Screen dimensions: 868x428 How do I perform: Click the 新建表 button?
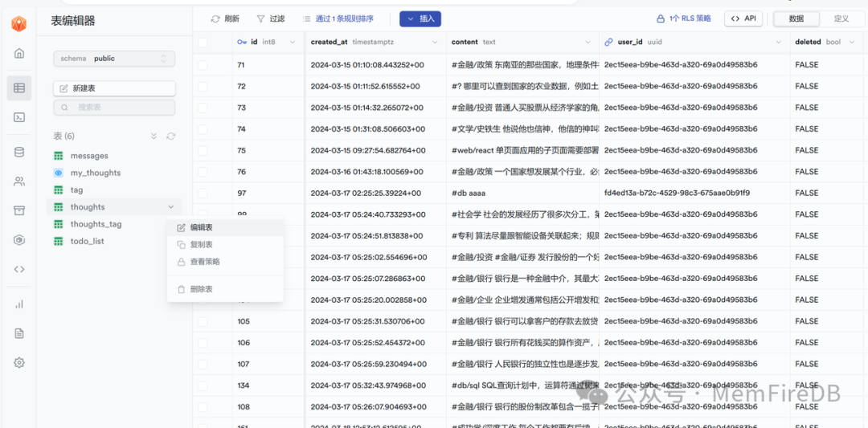click(114, 88)
